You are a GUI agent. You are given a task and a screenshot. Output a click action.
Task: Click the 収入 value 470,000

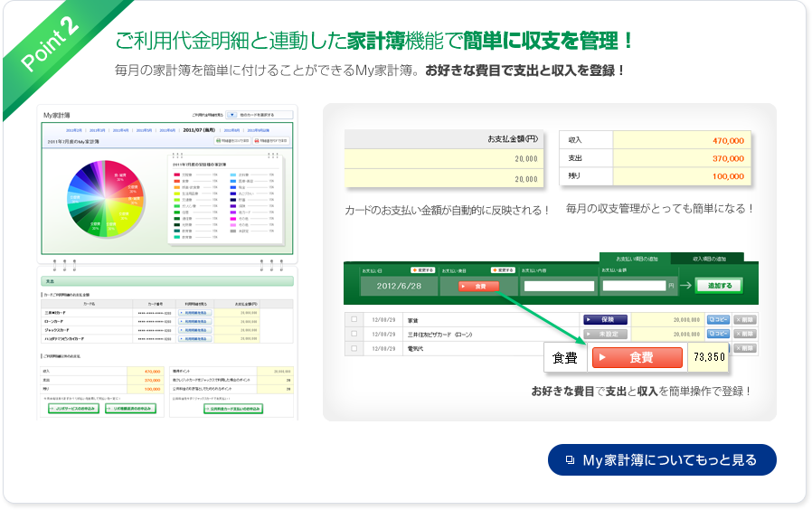pos(728,140)
